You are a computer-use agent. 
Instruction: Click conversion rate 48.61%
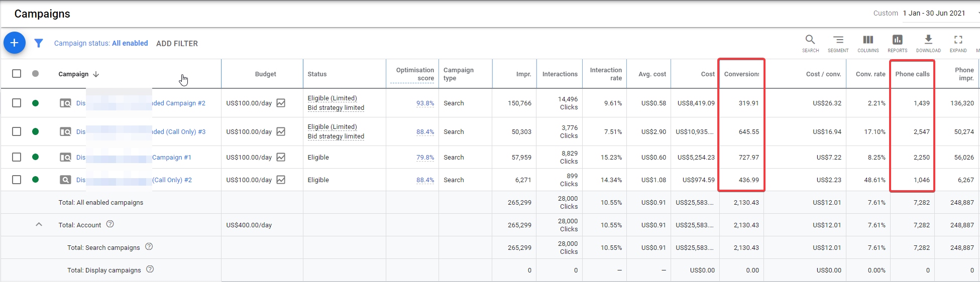875,180
